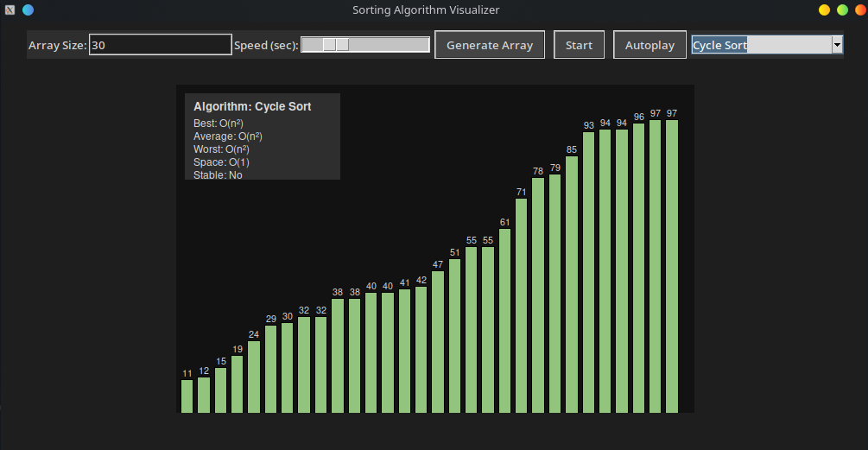Click the Algorithm: Cycle Sort info panel
Viewport: 868px width, 450px height.
263,136
